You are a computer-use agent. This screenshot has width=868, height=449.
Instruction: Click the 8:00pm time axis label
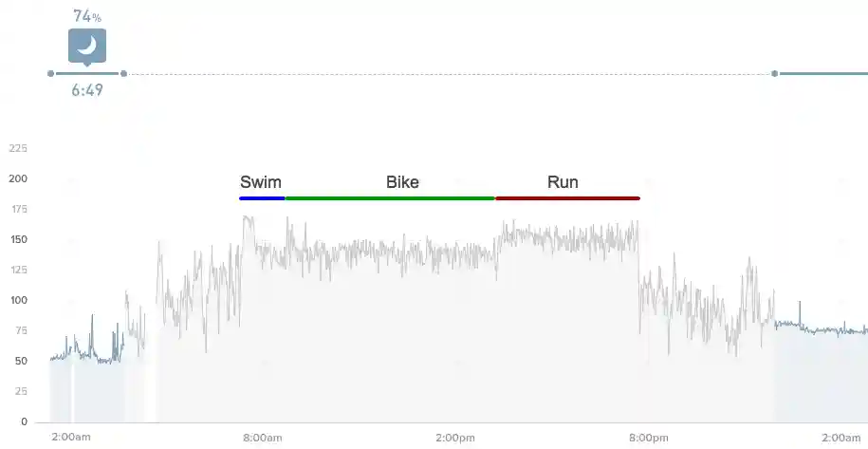tap(648, 438)
